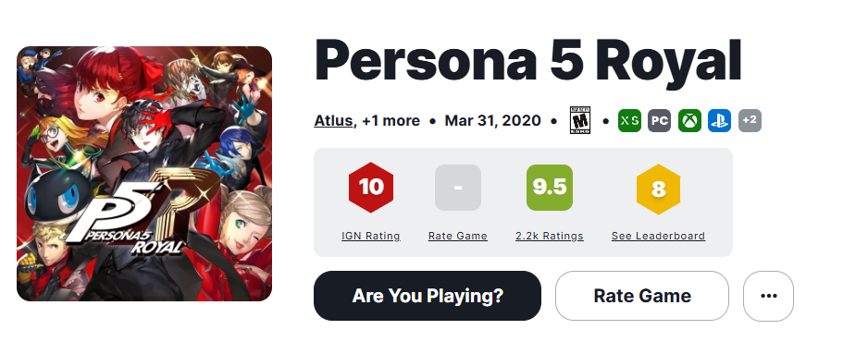The height and width of the screenshot is (342, 868).
Task: Click the Xbox Series X|S platform icon
Action: (629, 120)
